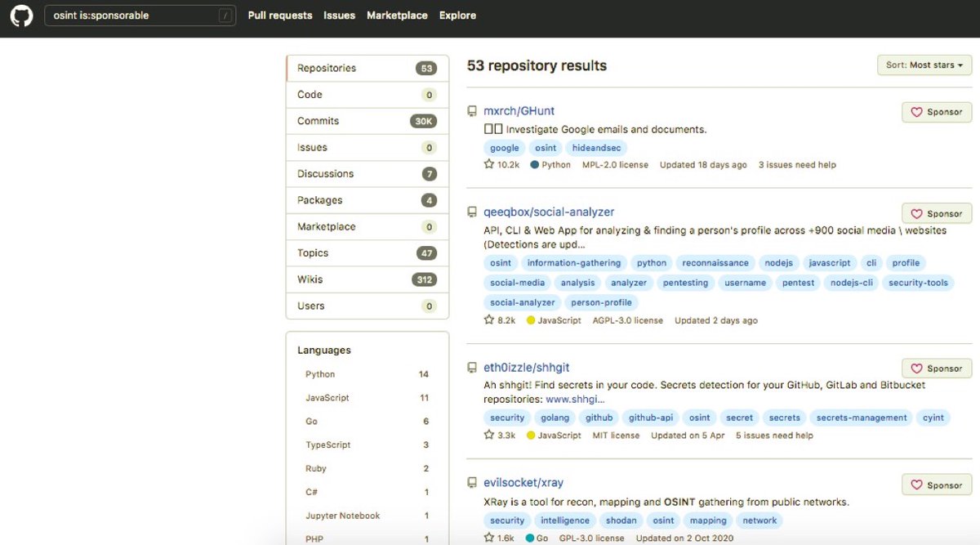Select the Discussions results filter
This screenshot has width=980, height=545.
367,174
